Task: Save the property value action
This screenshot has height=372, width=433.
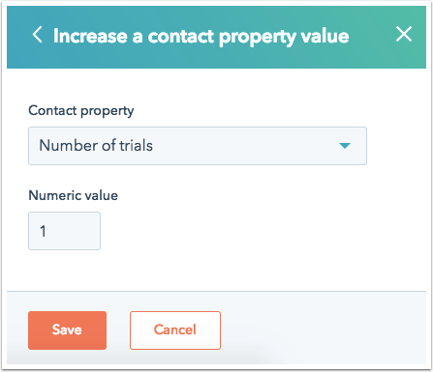Action: coord(67,330)
